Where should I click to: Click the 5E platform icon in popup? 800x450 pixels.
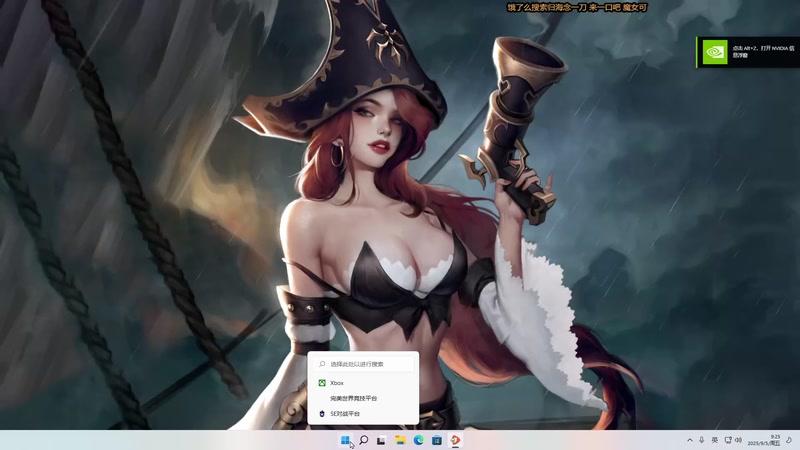pos(322,414)
